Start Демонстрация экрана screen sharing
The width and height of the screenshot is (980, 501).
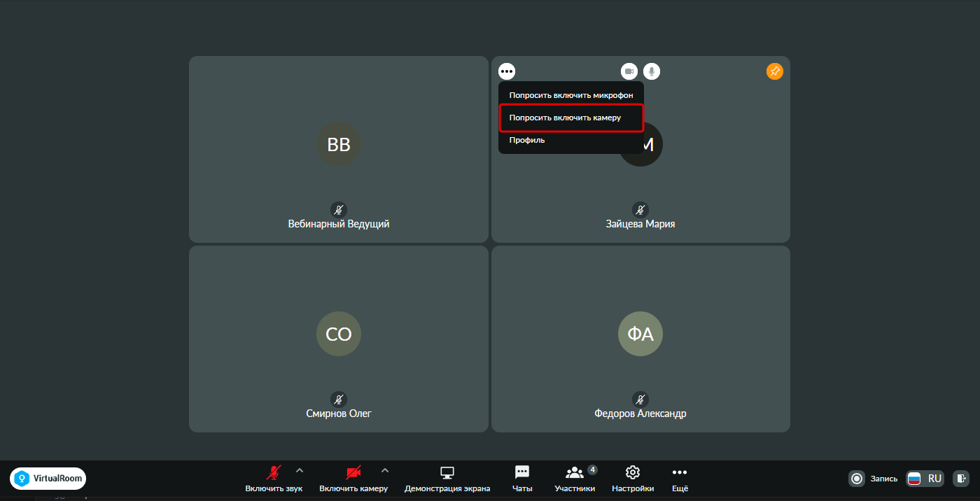click(x=447, y=479)
